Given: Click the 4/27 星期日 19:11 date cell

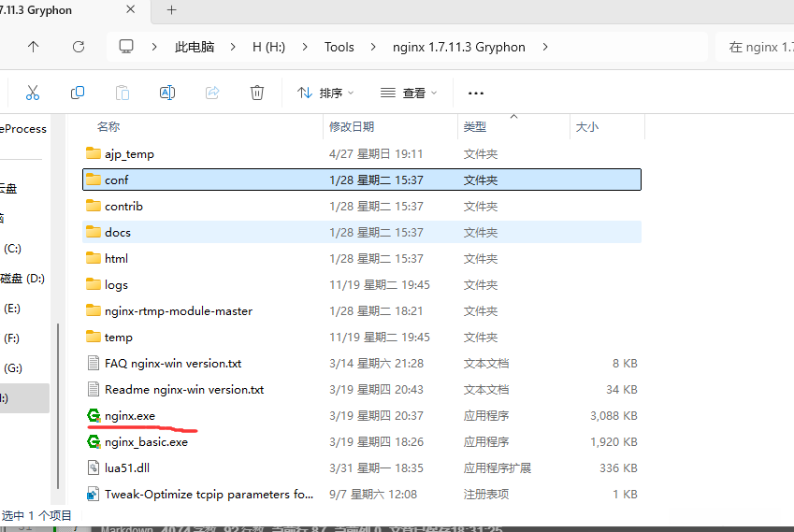Looking at the screenshot, I should (x=376, y=153).
